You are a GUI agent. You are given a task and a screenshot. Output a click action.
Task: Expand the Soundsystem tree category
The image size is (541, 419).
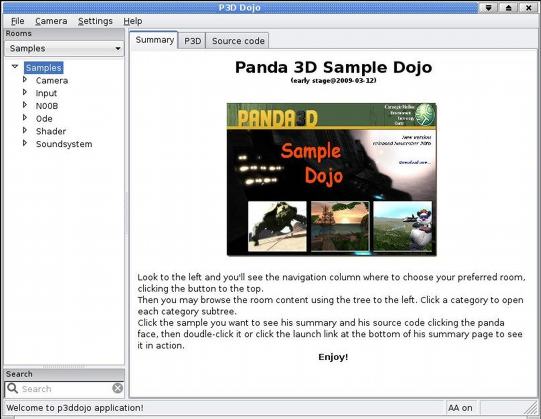(x=24, y=143)
